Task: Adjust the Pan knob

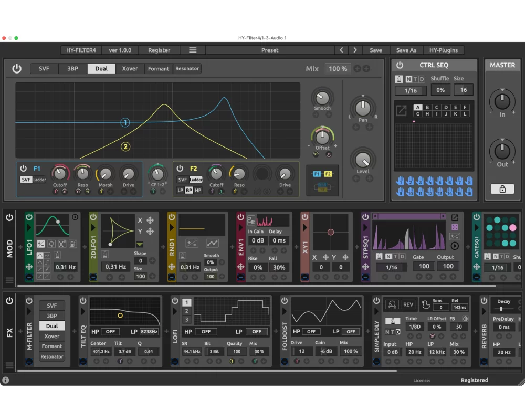Action: coord(363,108)
